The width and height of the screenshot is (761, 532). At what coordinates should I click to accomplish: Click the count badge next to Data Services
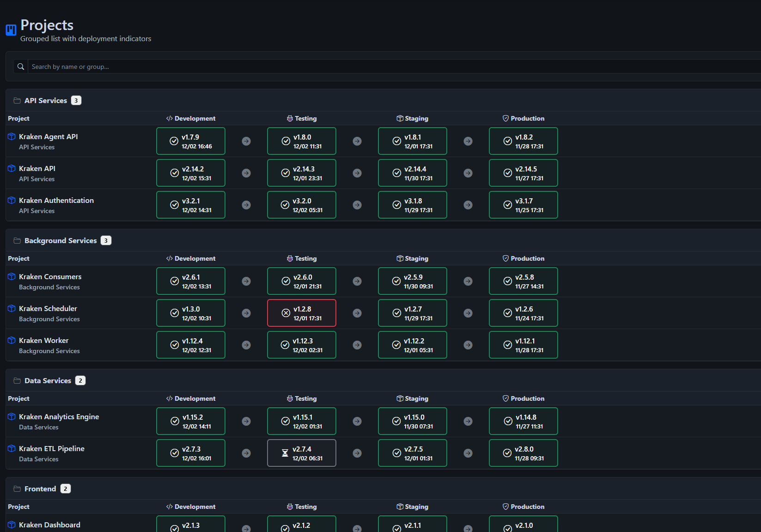tap(80, 380)
